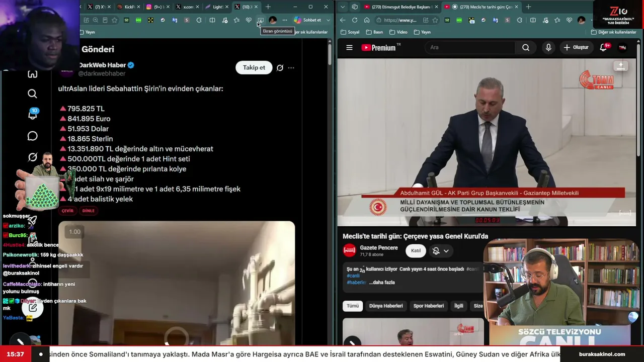Open Grok icon in X sidebar
The image size is (644, 362).
point(32,157)
